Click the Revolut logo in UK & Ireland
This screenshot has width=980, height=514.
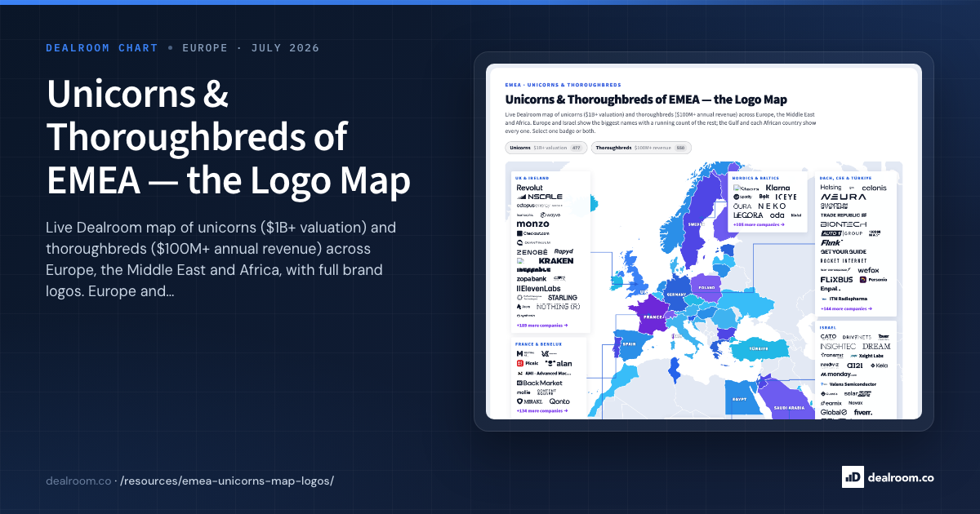pos(529,188)
